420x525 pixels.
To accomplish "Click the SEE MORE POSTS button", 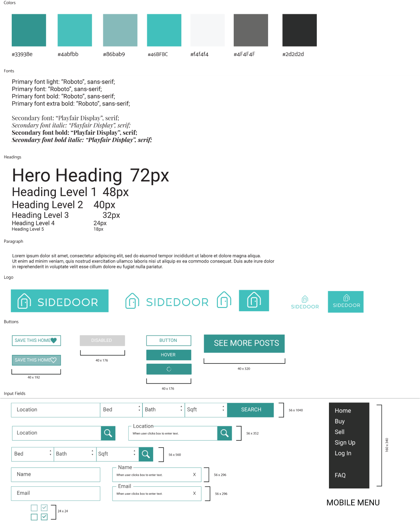I will coord(243,343).
